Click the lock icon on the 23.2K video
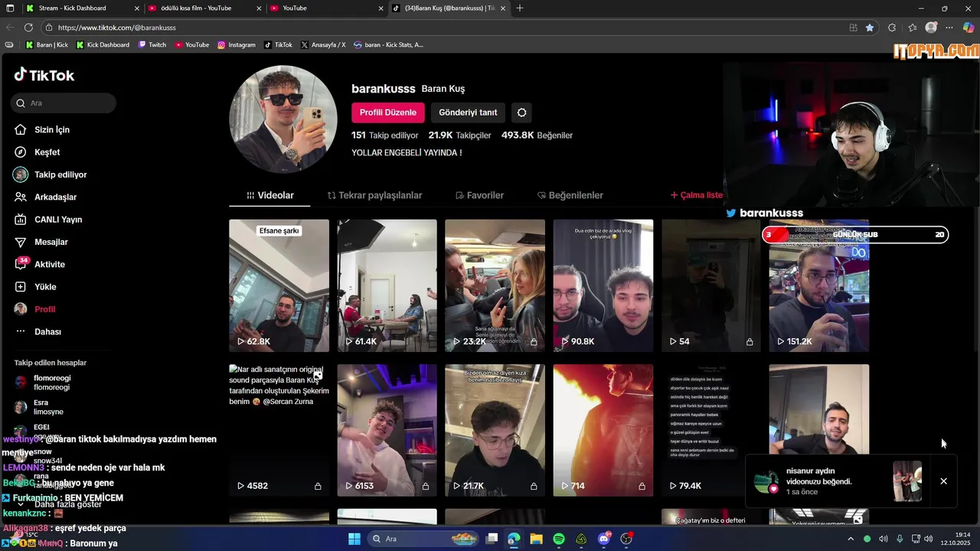 (534, 342)
